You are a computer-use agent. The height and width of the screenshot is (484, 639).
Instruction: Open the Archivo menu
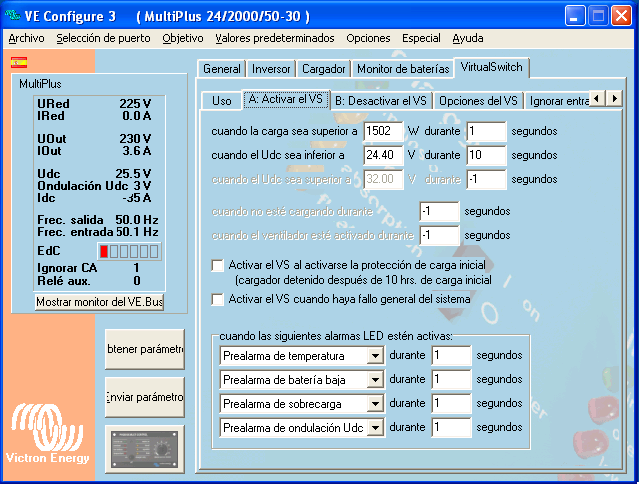click(26, 38)
